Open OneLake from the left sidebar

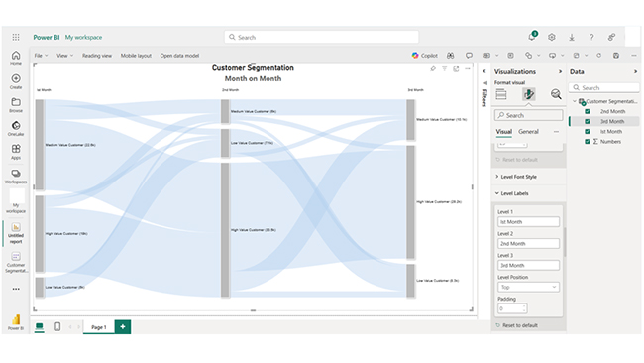[x=16, y=128]
